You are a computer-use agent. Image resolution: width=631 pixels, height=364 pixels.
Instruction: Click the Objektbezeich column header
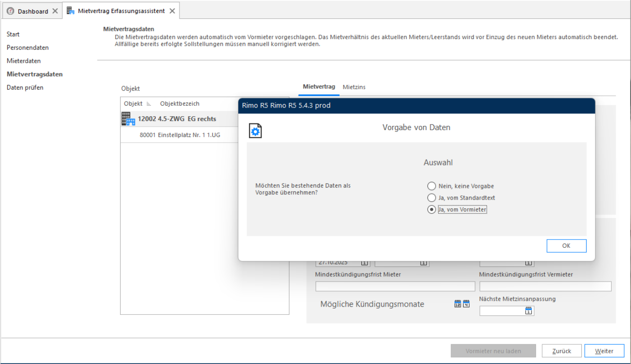tap(180, 104)
